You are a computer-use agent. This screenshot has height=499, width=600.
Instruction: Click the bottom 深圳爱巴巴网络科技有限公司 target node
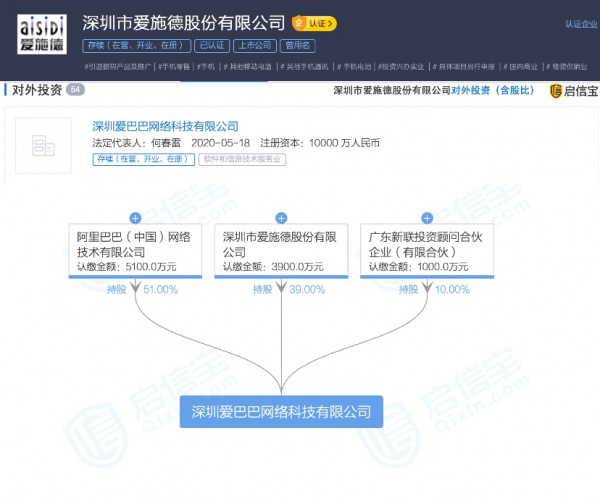click(281, 412)
